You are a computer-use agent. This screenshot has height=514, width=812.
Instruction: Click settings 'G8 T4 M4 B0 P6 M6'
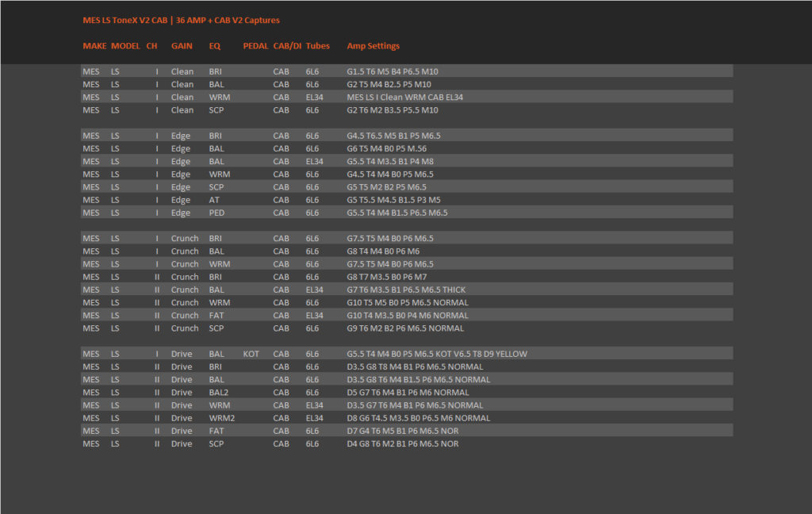click(x=383, y=251)
